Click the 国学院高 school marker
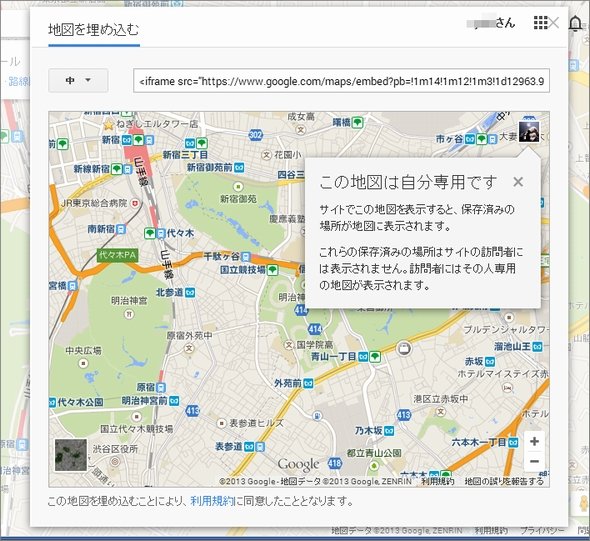This screenshot has width=590, height=541. coord(289,345)
